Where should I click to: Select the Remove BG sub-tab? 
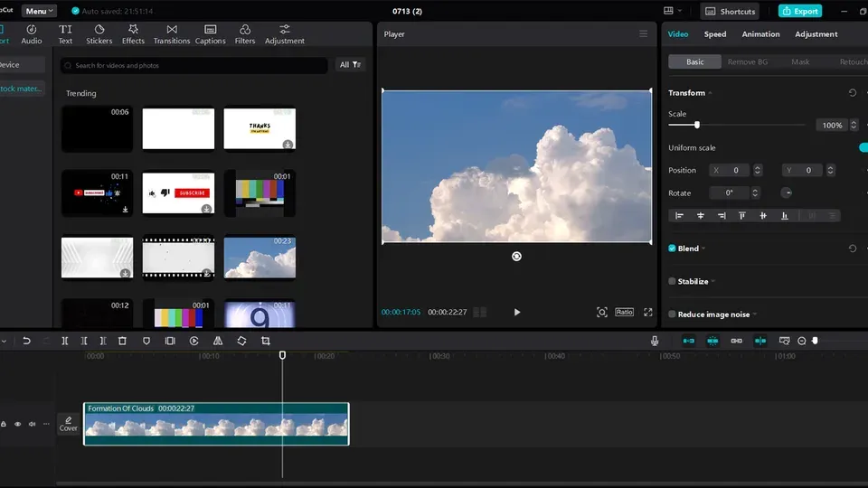pyautogui.click(x=748, y=61)
